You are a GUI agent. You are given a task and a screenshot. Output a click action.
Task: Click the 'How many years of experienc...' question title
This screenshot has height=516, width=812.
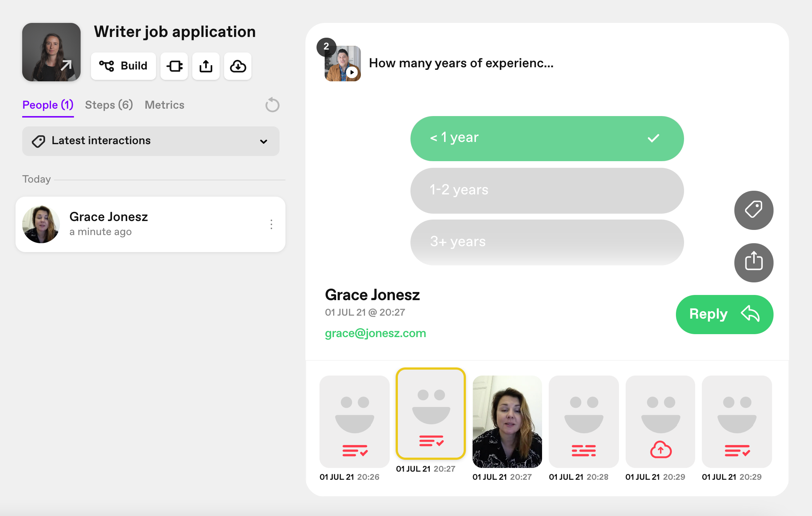coord(461,63)
